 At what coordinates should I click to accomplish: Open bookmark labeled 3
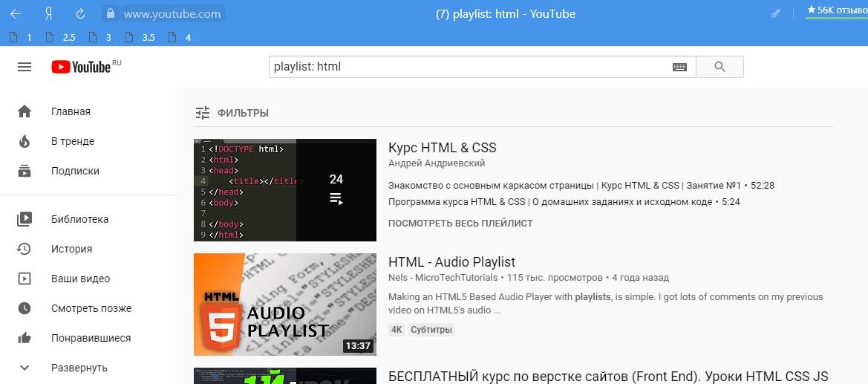coord(101,38)
